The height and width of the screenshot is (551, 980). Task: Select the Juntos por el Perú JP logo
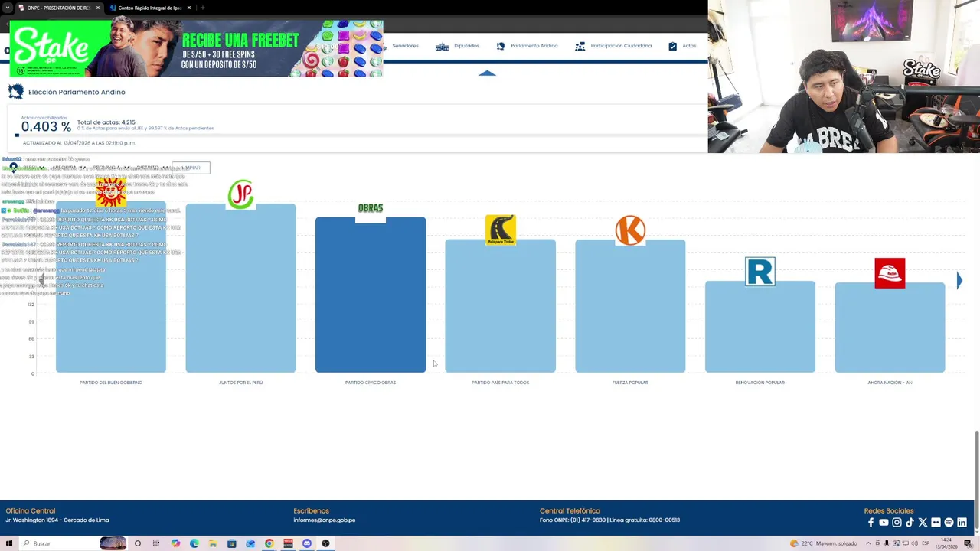tap(240, 194)
